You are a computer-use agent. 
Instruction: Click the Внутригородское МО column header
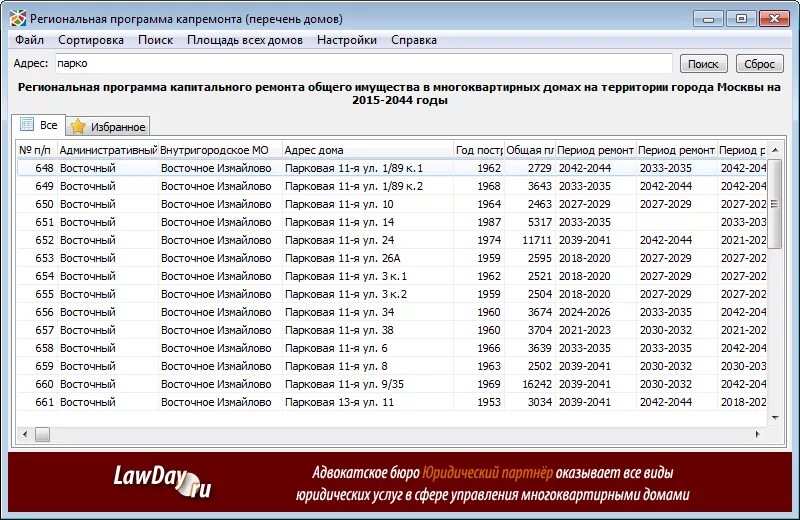(220, 150)
